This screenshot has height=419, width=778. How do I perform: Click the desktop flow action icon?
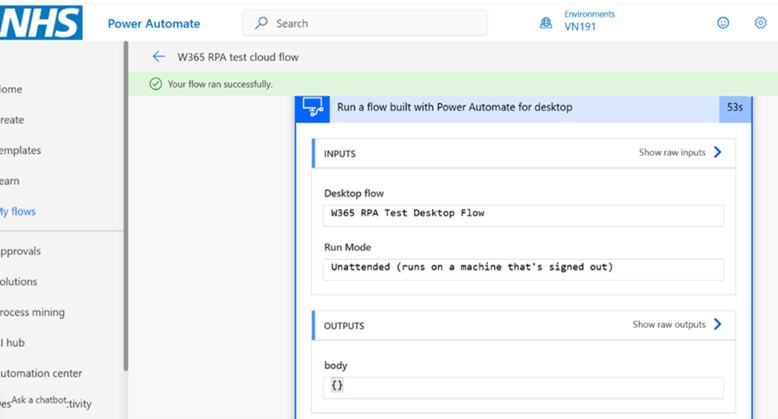[314, 108]
